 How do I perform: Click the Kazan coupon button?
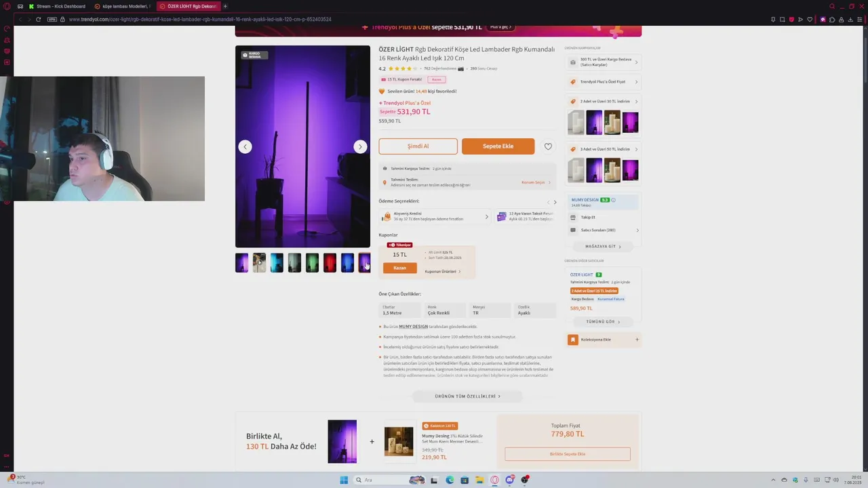399,268
